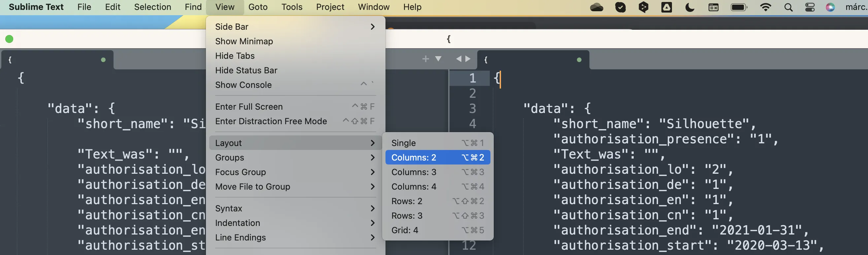
Task: Open the Siri icon
Action: (x=830, y=7)
